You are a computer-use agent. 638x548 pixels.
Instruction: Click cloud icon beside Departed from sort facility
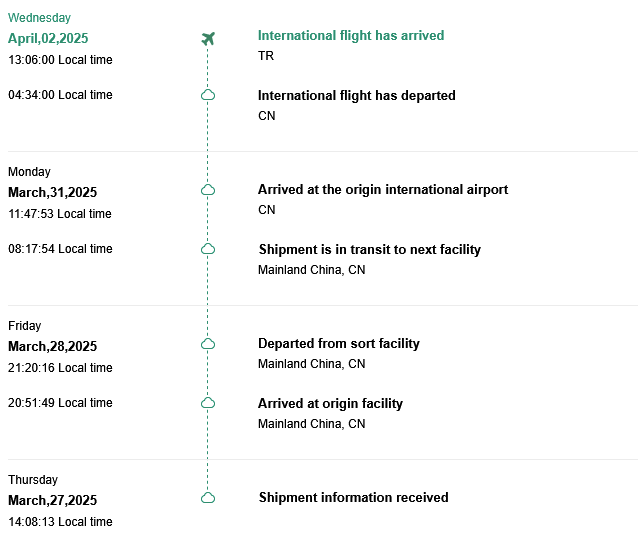tap(208, 343)
